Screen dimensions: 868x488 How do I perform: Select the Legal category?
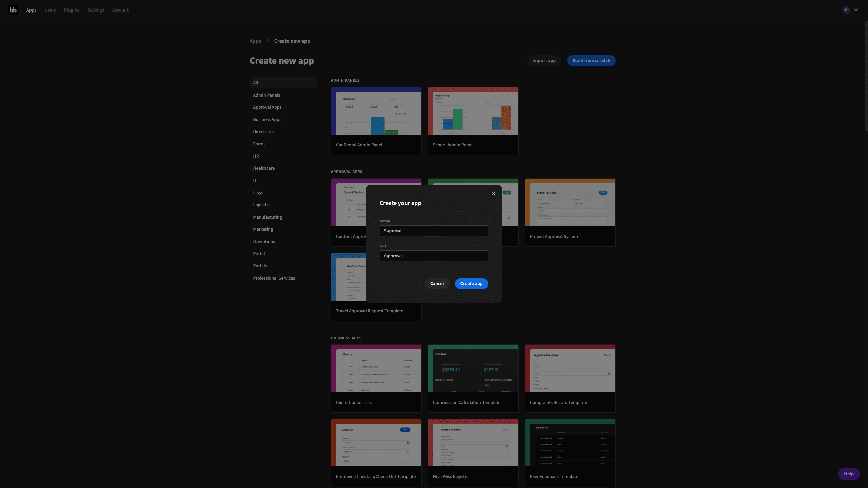tap(283, 192)
